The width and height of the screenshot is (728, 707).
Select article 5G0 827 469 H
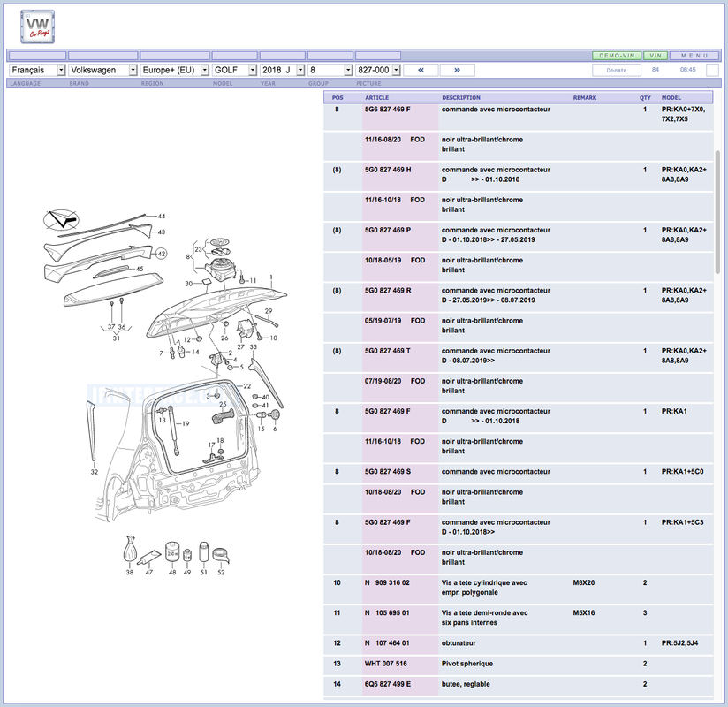click(388, 170)
